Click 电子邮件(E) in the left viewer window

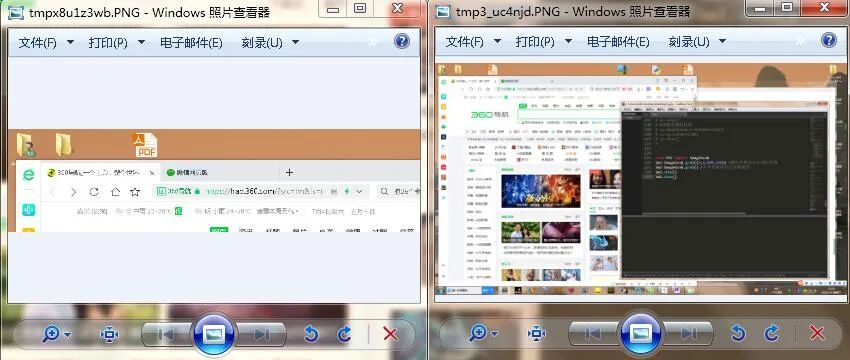pyautogui.click(x=191, y=43)
